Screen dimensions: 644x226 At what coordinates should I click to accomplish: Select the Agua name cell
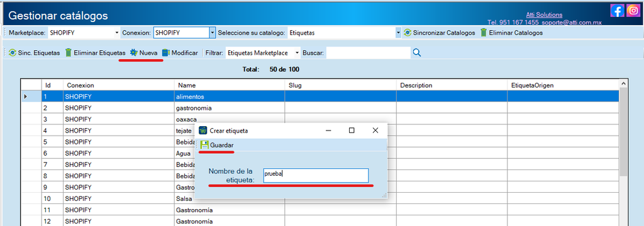[184, 153]
